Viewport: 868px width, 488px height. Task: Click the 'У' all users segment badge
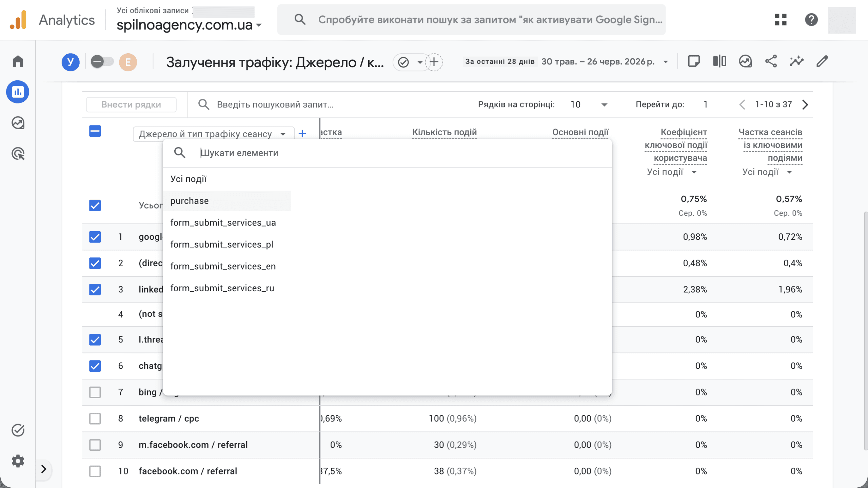[71, 62]
